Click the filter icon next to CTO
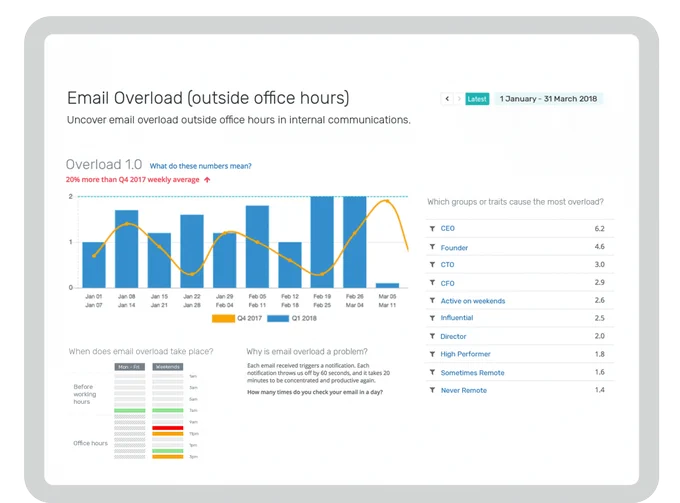This screenshot has width=680, height=503. click(432, 265)
